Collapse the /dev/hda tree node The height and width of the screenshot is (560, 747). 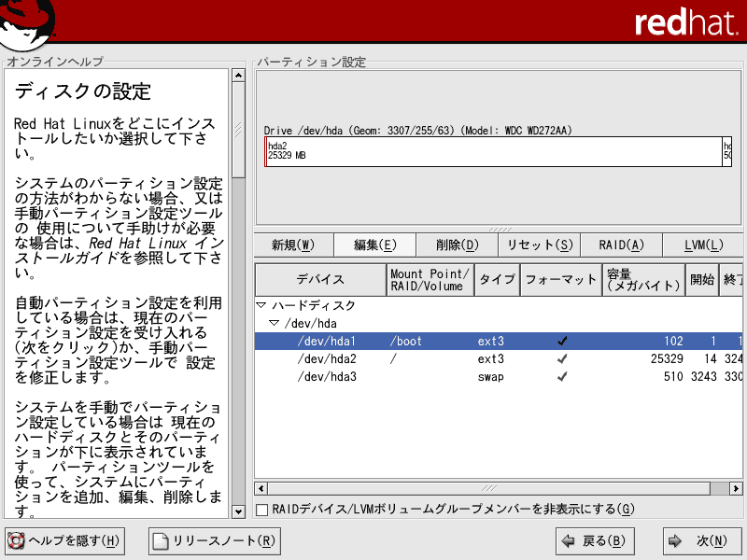pyautogui.click(x=274, y=324)
